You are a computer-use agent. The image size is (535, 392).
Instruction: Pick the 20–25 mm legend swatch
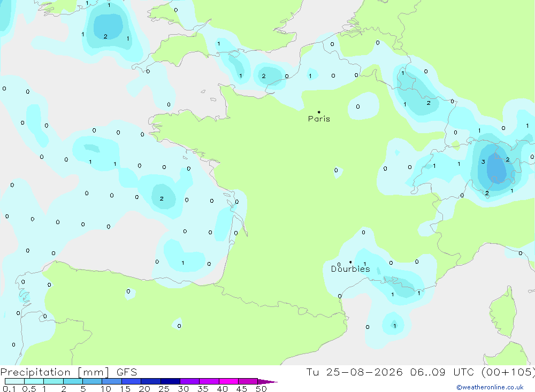point(150,381)
